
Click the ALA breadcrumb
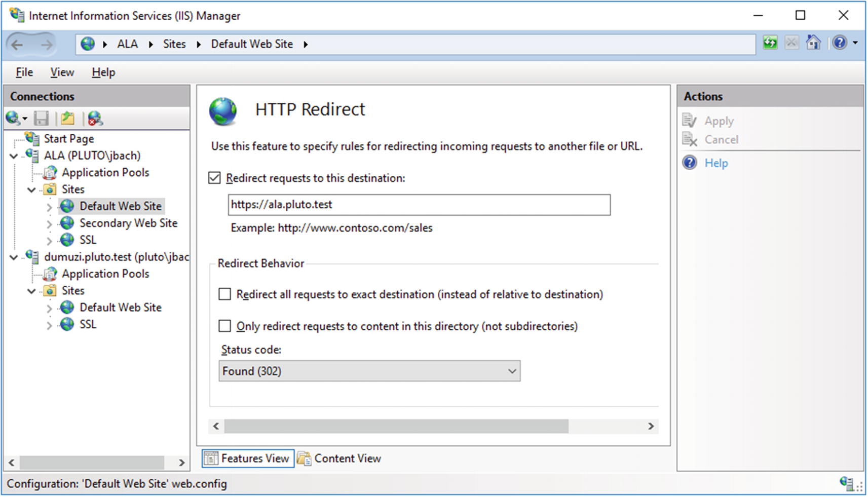coord(127,44)
